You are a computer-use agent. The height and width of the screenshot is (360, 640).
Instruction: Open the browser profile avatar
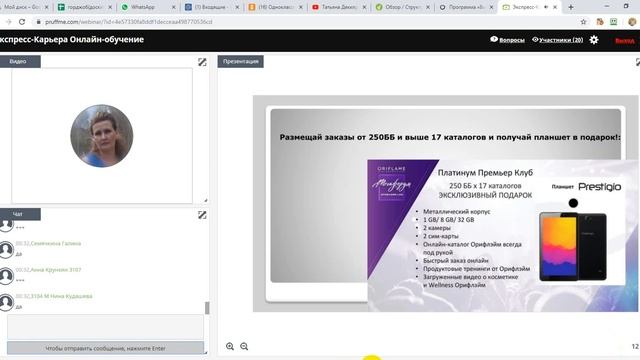click(x=632, y=22)
